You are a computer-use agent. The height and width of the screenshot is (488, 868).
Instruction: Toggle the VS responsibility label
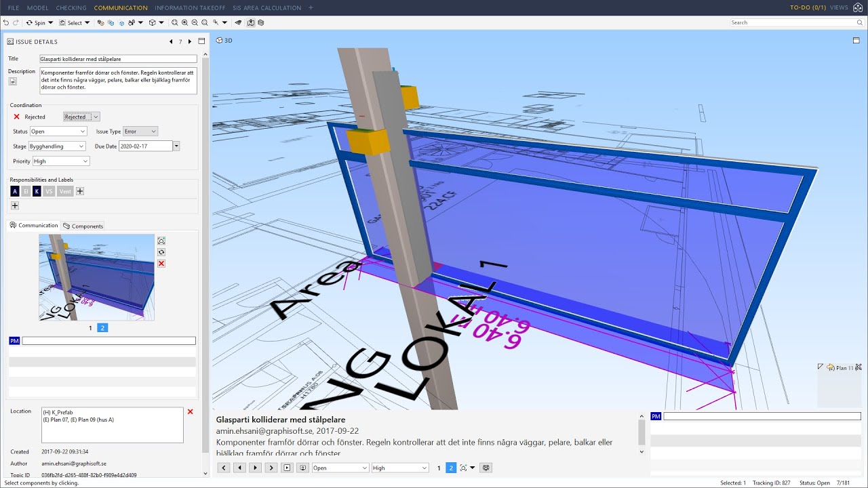49,191
